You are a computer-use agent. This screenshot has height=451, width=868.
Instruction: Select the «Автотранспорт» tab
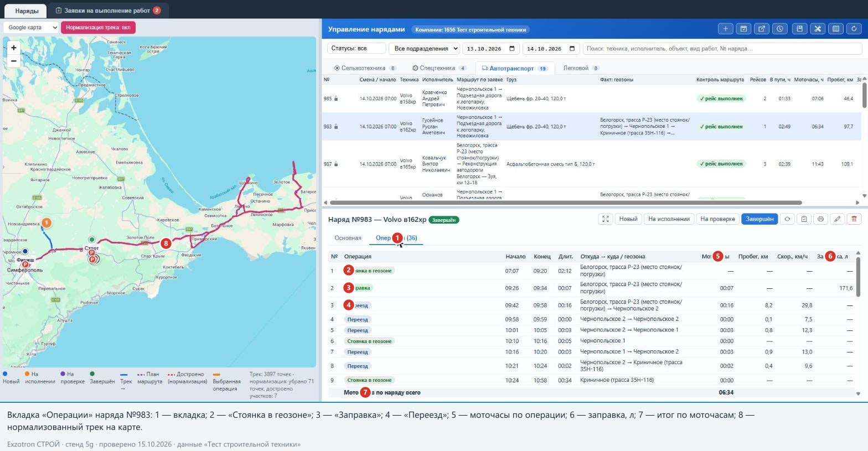tap(514, 69)
